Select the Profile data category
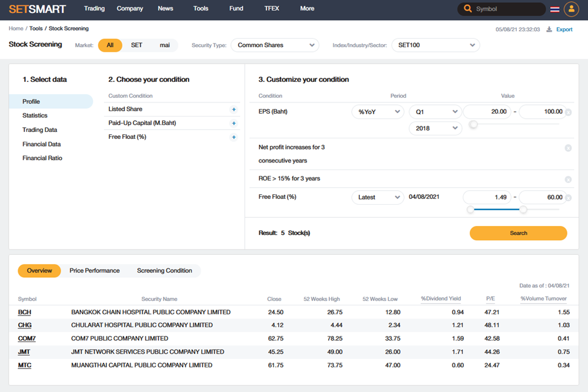Image resolution: width=588 pixels, height=392 pixels. pyautogui.click(x=51, y=101)
